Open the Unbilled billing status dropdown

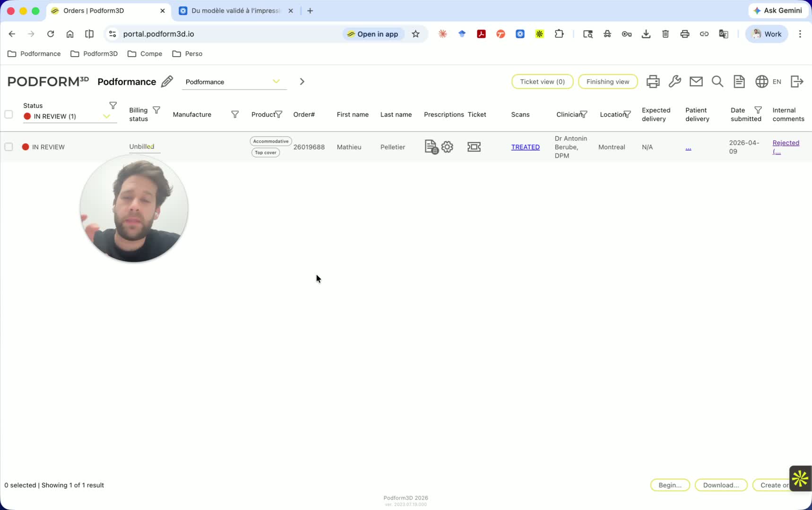pyautogui.click(x=145, y=147)
